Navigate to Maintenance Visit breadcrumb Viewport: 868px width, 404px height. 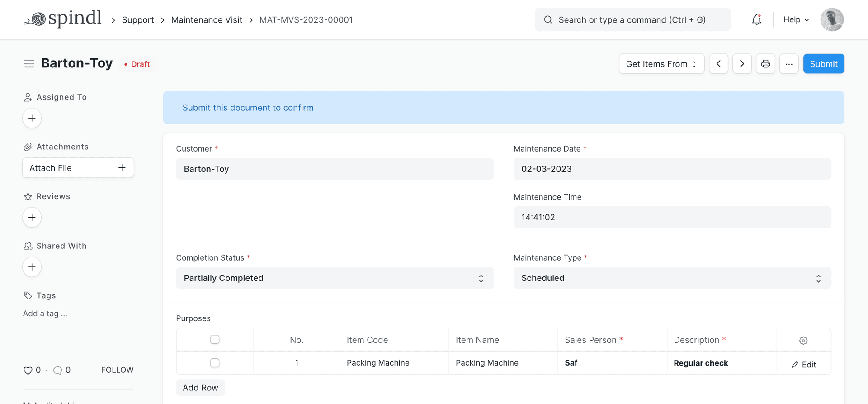(207, 20)
